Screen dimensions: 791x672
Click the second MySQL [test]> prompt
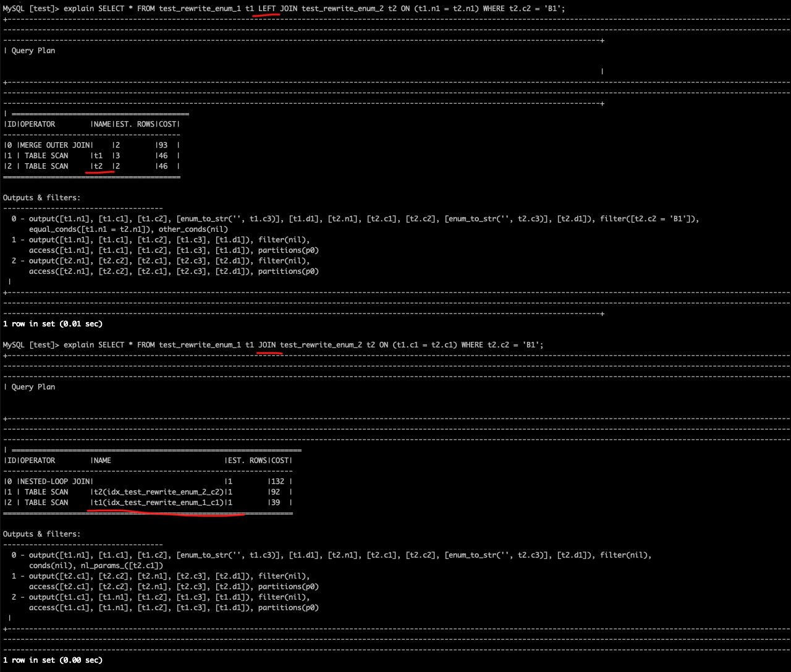coord(31,345)
